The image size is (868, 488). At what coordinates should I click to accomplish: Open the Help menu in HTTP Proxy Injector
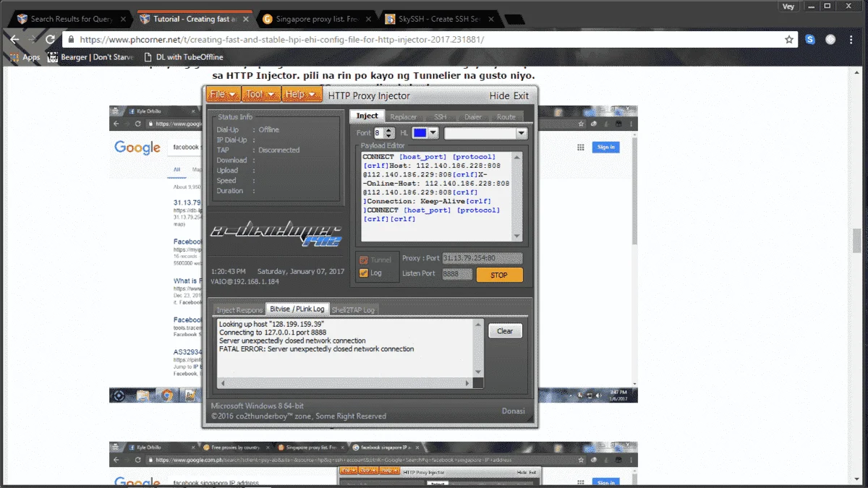(x=301, y=95)
